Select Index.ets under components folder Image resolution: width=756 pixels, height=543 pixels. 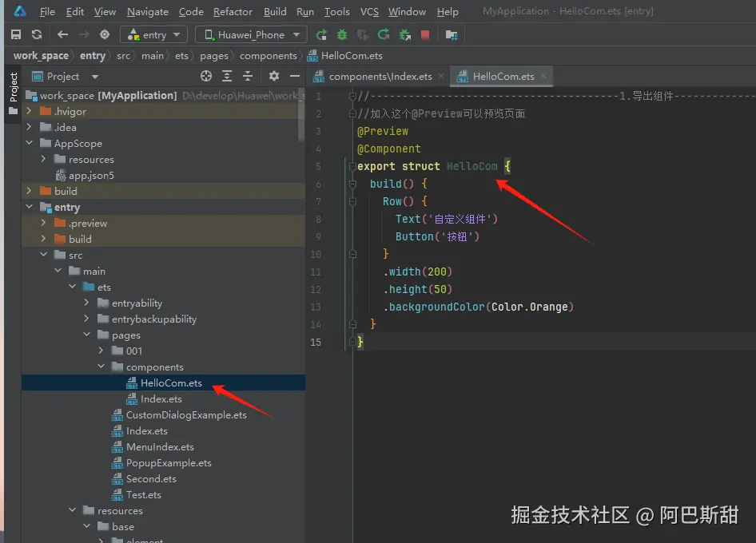(x=161, y=399)
